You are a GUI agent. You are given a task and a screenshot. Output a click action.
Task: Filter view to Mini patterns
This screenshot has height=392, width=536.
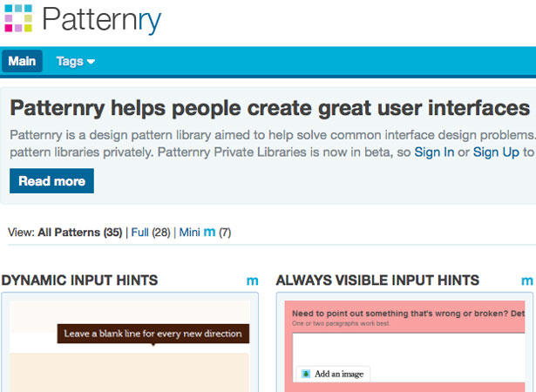[190, 233]
